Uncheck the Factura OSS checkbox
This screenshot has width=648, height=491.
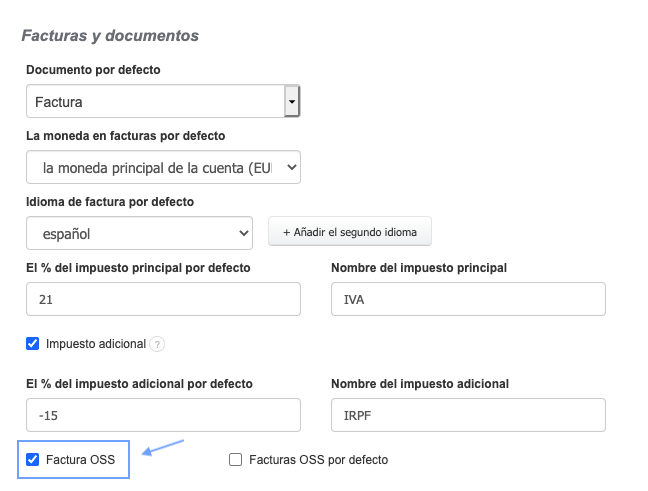(33, 459)
